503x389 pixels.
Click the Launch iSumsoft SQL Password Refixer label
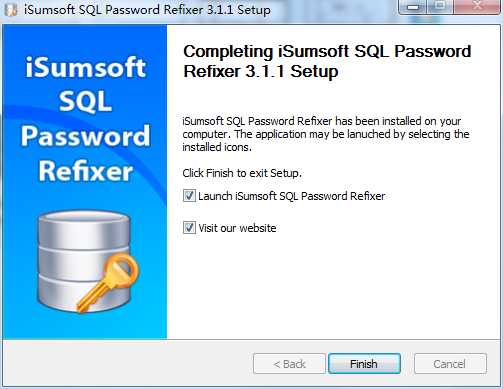click(292, 196)
